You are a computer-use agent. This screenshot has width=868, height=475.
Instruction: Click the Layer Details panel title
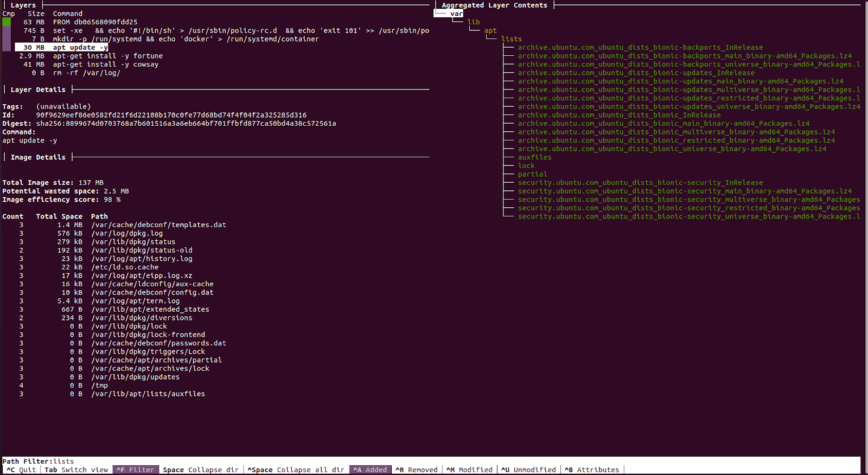point(38,90)
